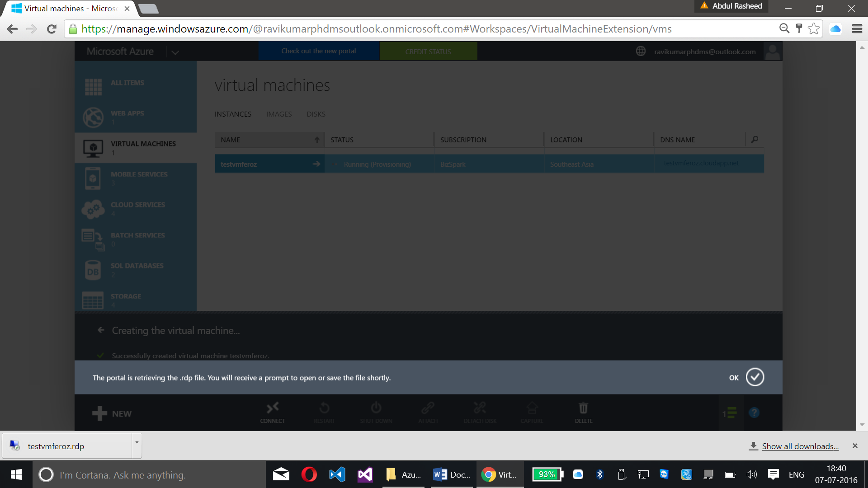Click the search icon in table header
The width and height of the screenshot is (868, 488).
tap(755, 140)
